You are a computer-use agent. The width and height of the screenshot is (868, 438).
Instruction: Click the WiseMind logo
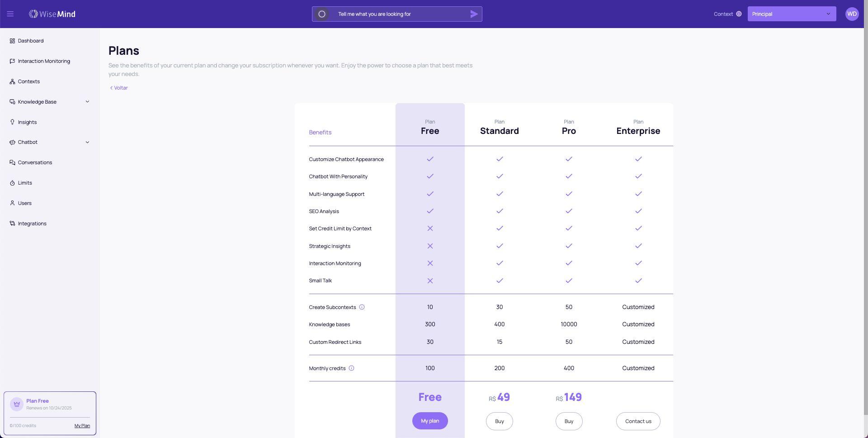(x=52, y=14)
